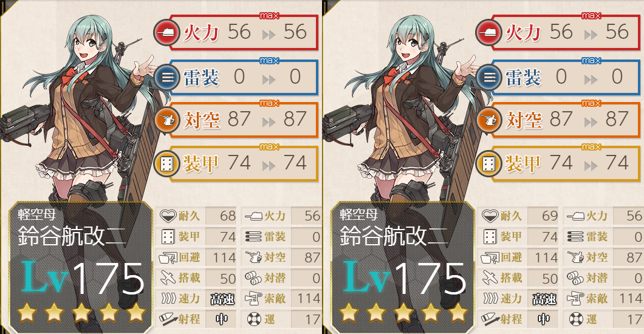Click the five gold stars on the 耐久 69 card
The width and height of the screenshot is (644, 334).
pos(403,313)
